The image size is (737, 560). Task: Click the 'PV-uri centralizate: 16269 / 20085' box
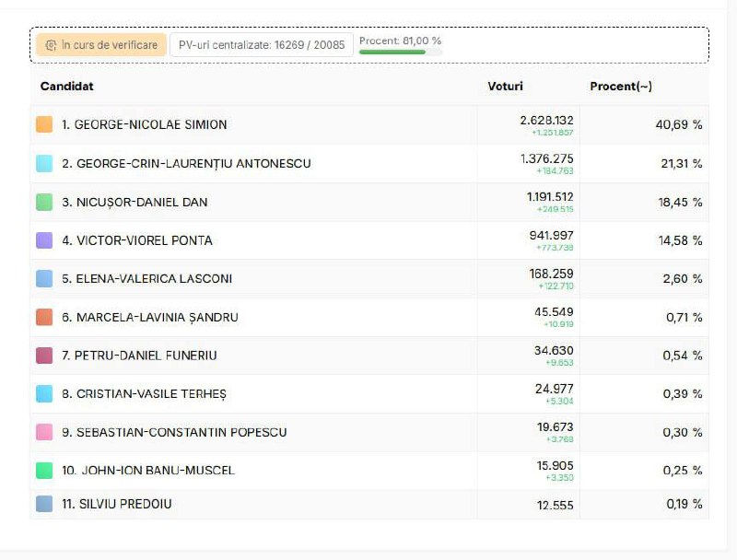(262, 45)
